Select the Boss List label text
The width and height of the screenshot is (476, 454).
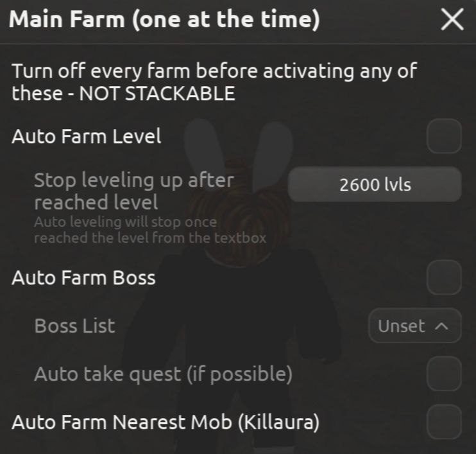pyautogui.click(x=74, y=326)
